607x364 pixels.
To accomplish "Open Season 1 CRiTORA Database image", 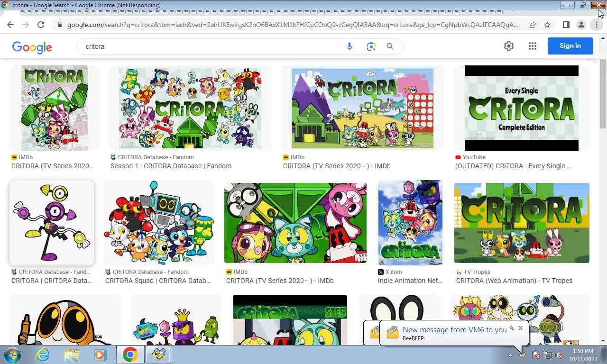I will point(190,108).
